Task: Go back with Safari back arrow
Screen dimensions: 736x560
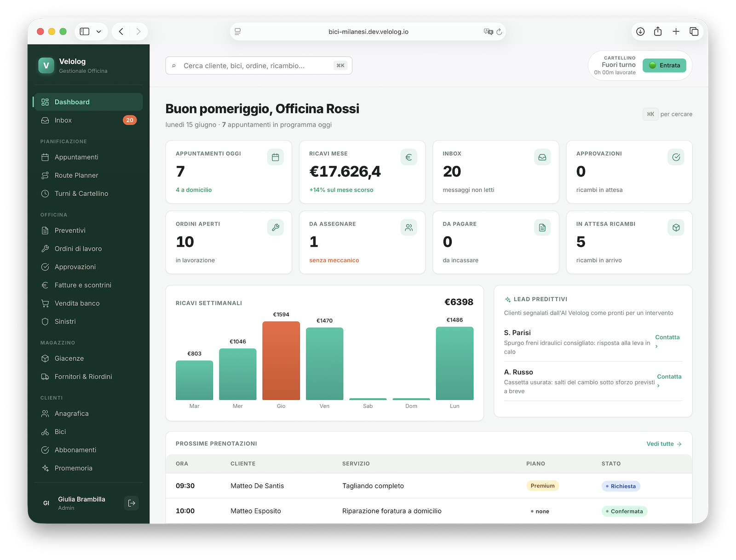Action: (x=121, y=31)
